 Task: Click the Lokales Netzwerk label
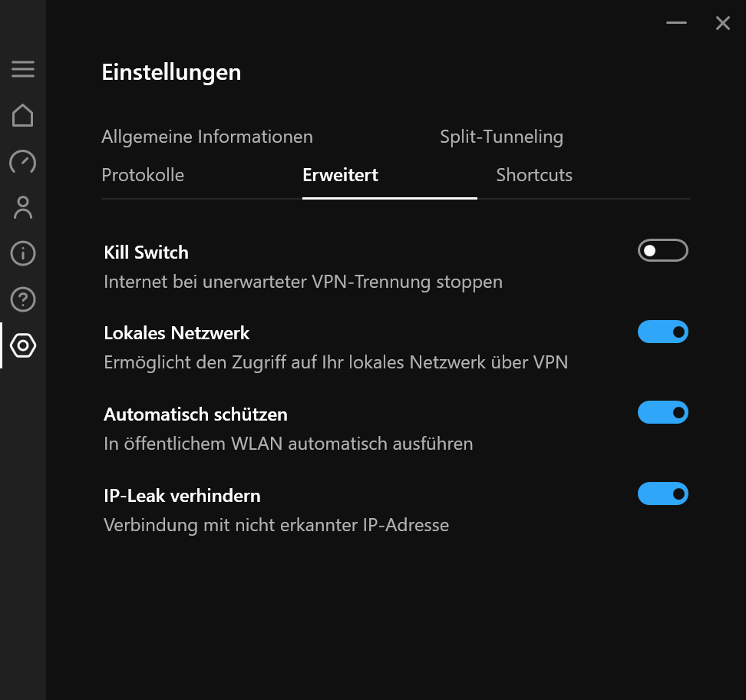(177, 333)
